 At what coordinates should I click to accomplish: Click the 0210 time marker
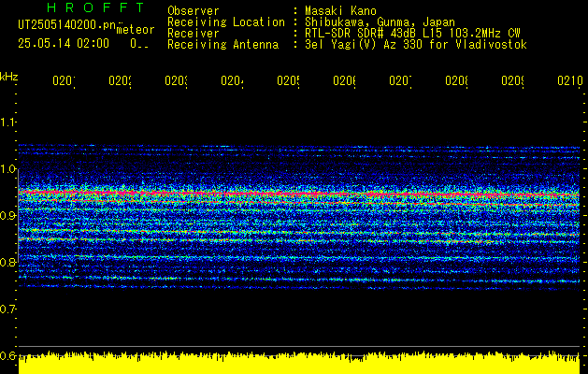pos(570,80)
